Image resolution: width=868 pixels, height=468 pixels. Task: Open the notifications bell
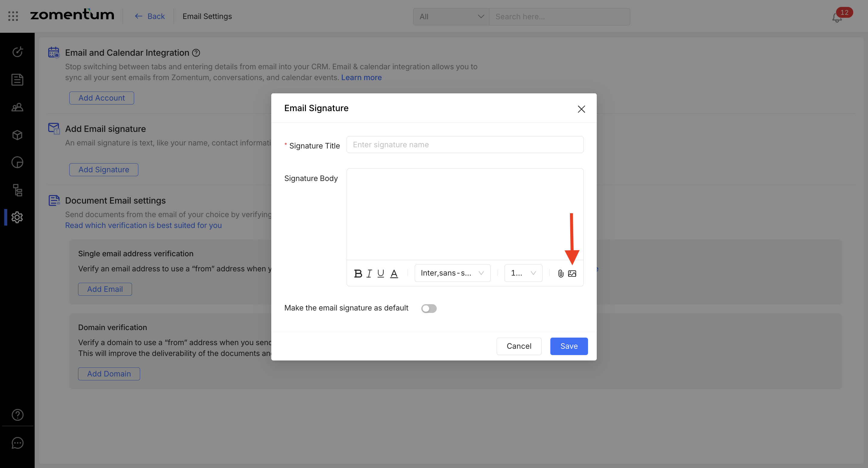pyautogui.click(x=837, y=17)
